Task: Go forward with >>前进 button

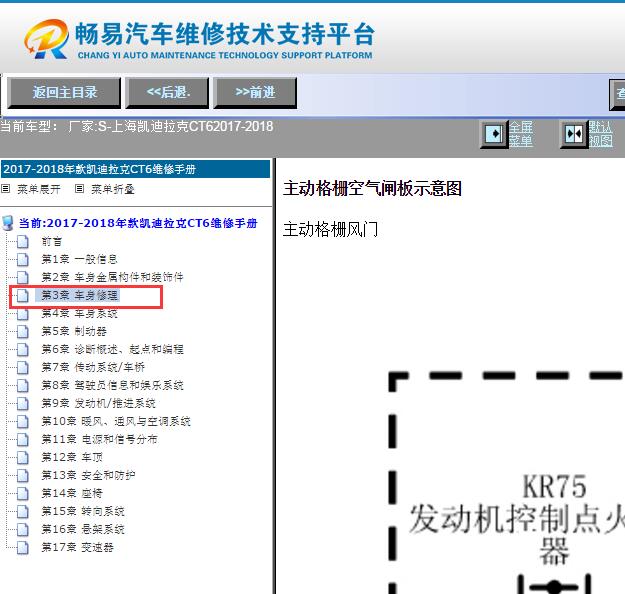Action: (x=255, y=93)
